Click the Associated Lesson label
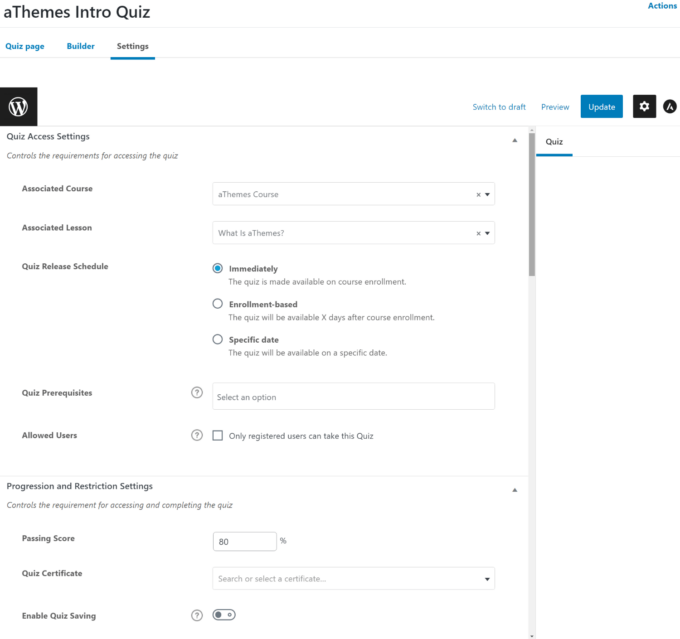Screen dimensions: 680x639 (57, 227)
